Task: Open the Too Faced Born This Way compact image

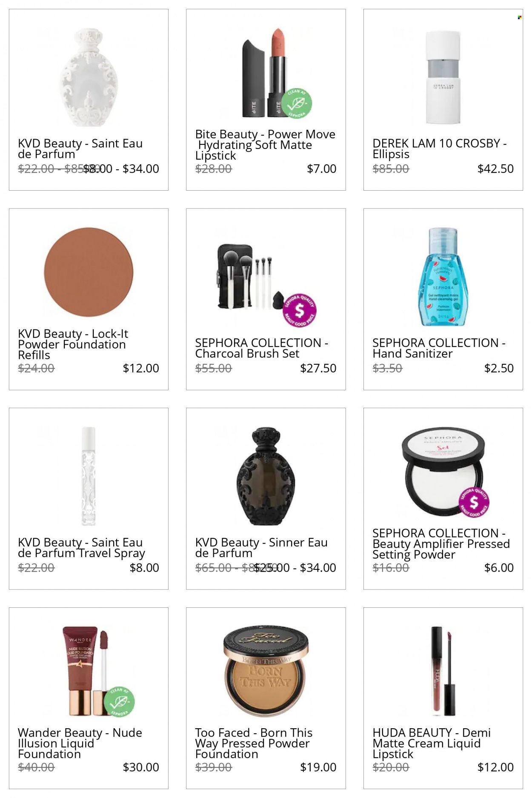Action: coord(266,671)
